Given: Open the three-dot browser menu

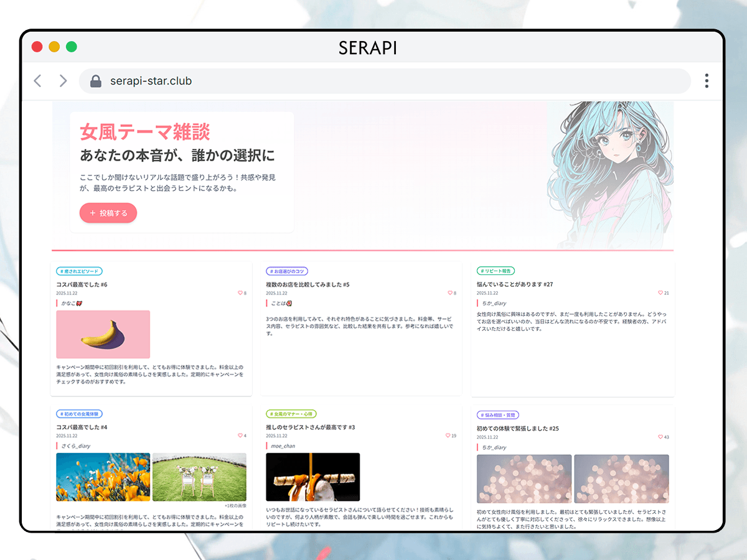Looking at the screenshot, I should [x=707, y=81].
